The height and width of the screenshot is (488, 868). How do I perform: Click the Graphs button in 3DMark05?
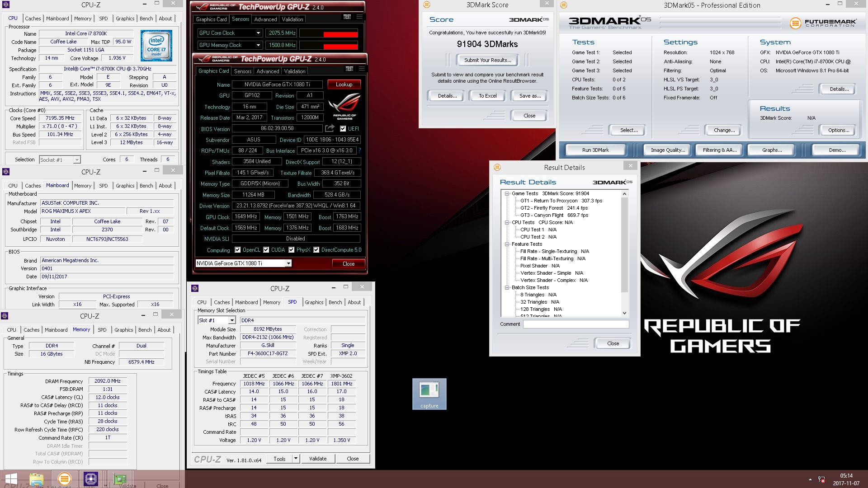[771, 150]
